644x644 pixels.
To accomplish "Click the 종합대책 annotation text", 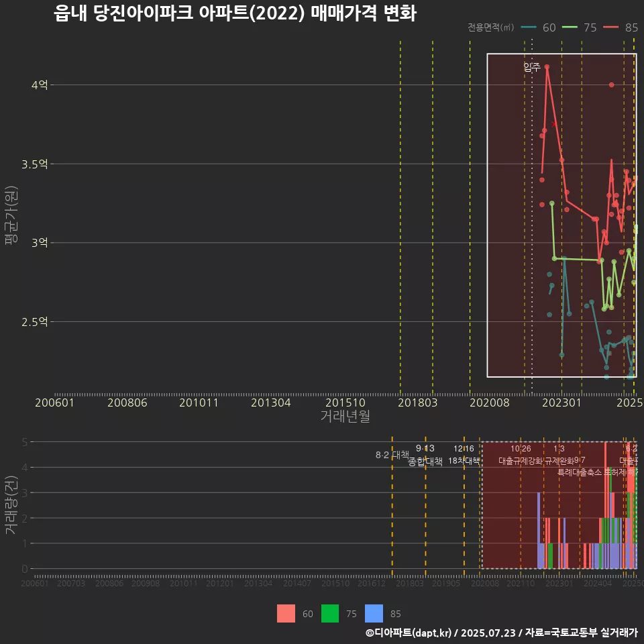I will (x=425, y=462).
